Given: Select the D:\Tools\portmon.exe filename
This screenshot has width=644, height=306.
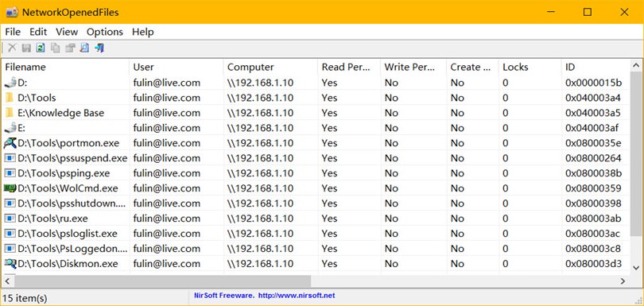Looking at the screenshot, I should click(68, 143).
